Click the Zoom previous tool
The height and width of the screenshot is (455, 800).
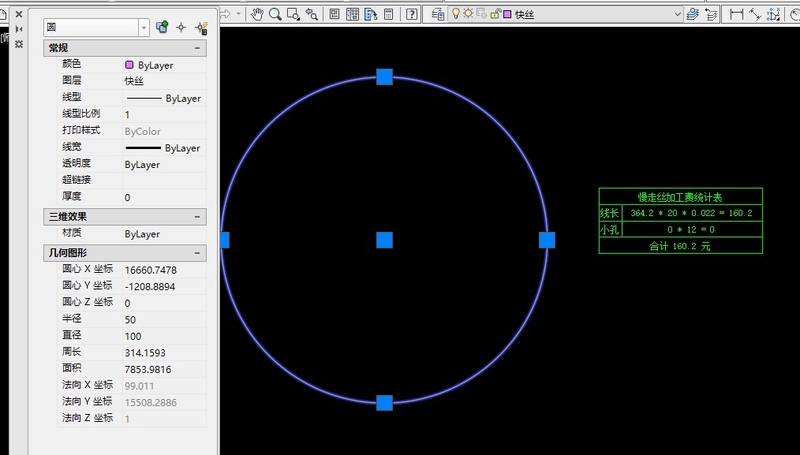[x=311, y=14]
